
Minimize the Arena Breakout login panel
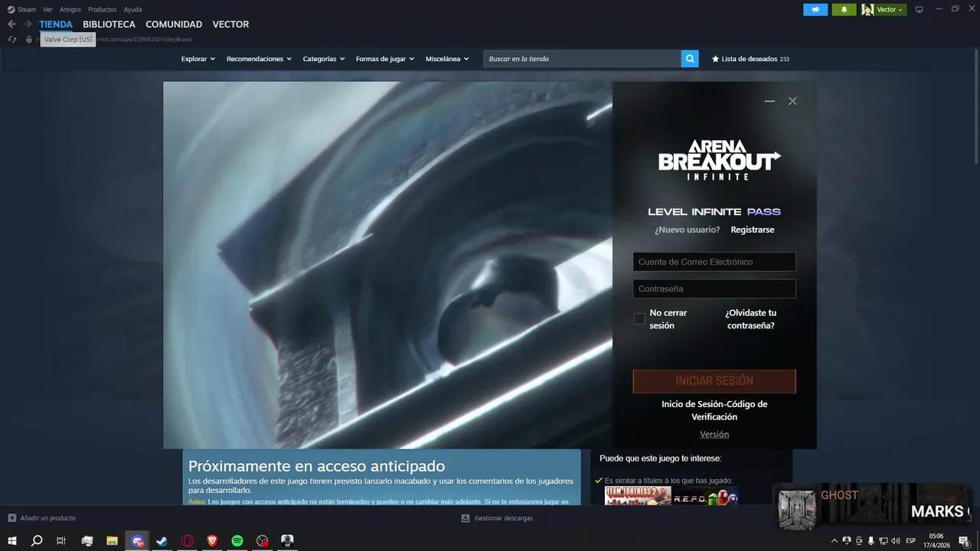pos(769,101)
